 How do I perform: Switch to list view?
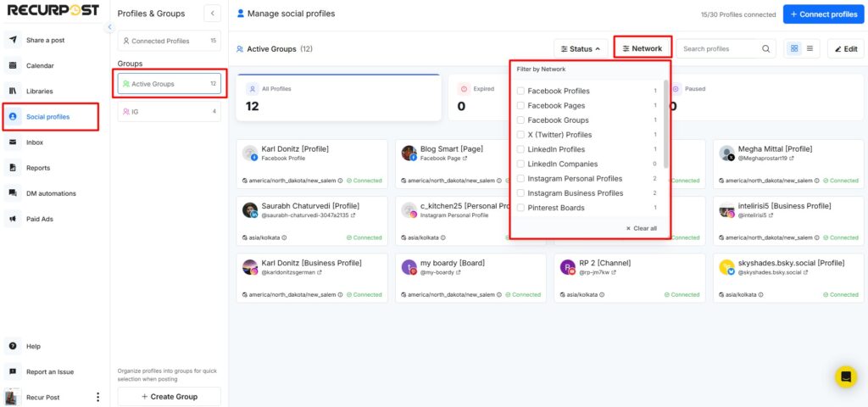[810, 48]
